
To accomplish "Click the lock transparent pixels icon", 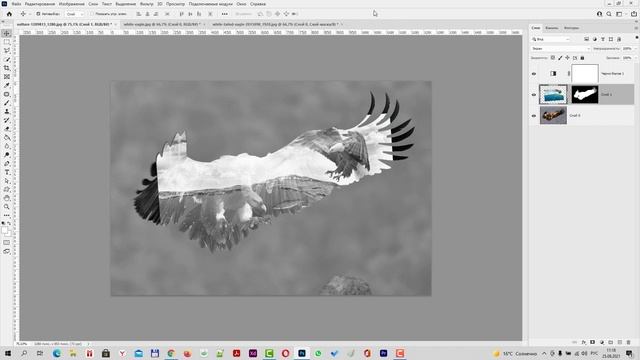I will [553, 58].
